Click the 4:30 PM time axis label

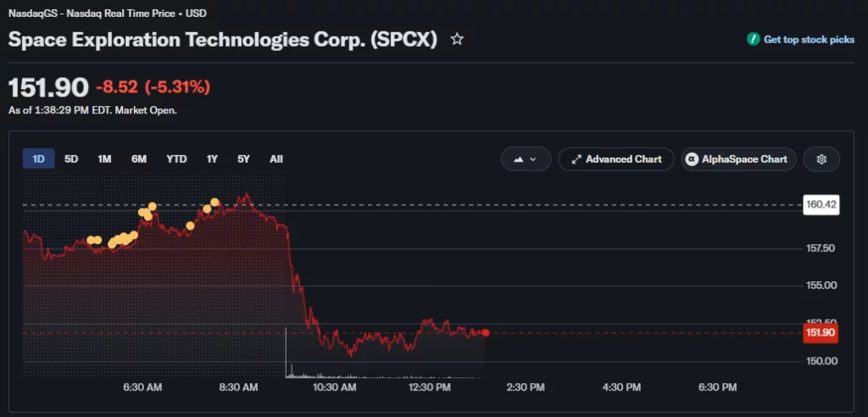620,387
